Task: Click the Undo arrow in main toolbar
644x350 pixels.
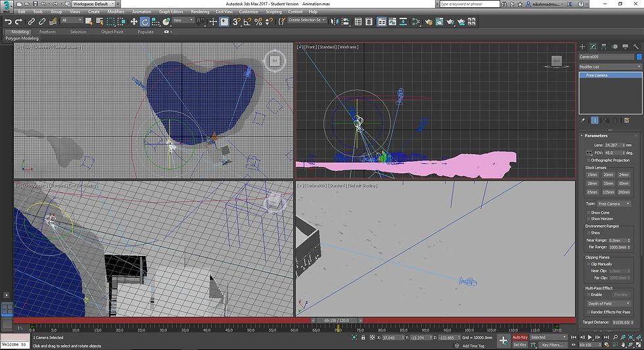Action: pos(8,22)
